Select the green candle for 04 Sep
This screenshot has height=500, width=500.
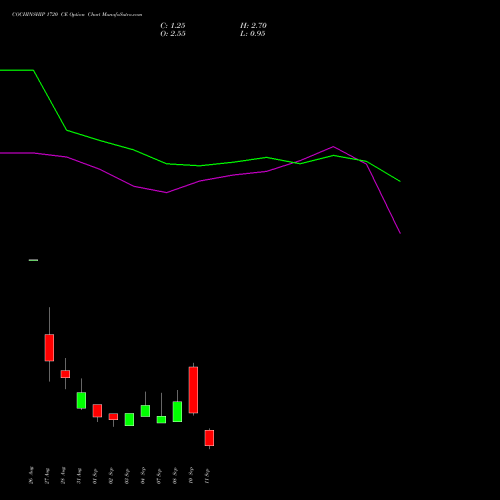pos(145,411)
